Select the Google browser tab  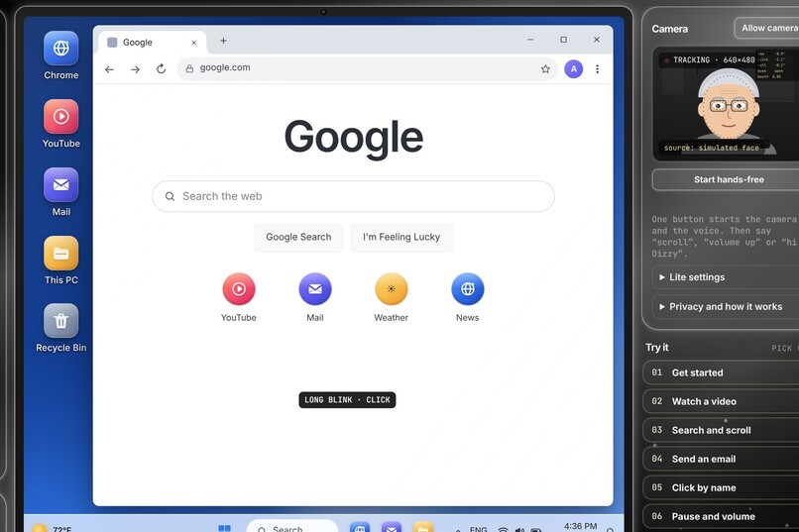[153, 43]
